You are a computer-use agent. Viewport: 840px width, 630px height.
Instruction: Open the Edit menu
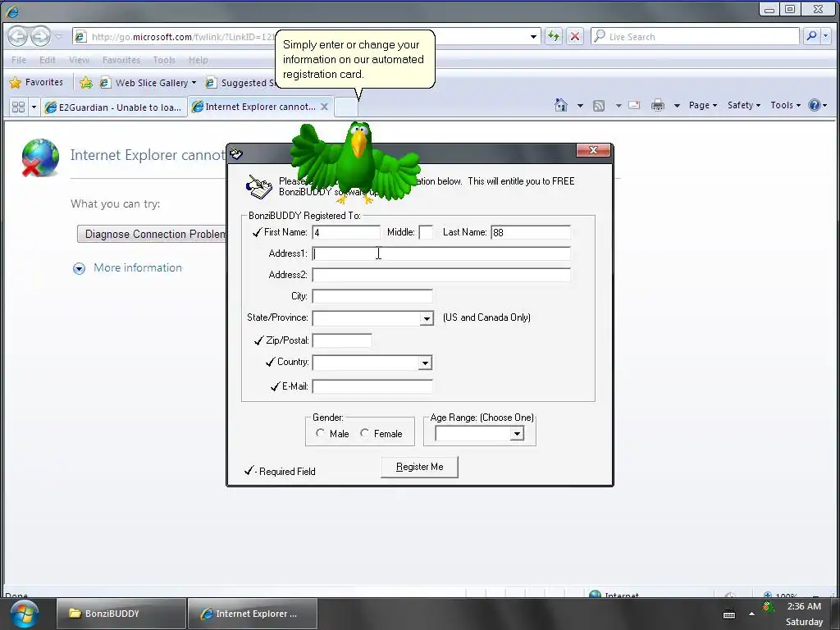point(47,60)
